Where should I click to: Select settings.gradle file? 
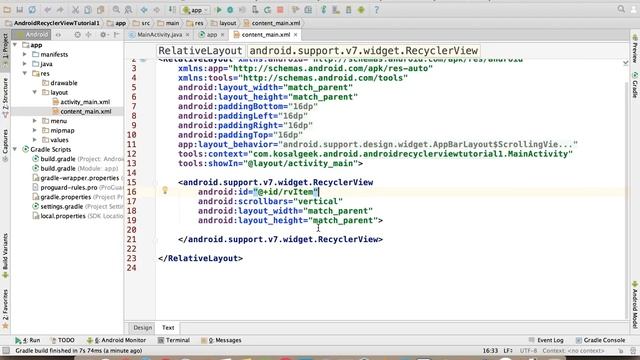click(57, 207)
